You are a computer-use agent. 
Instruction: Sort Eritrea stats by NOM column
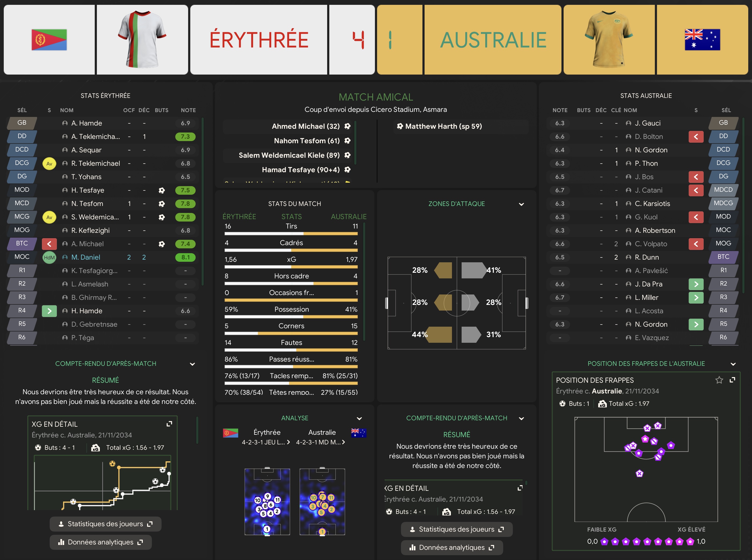click(x=67, y=110)
